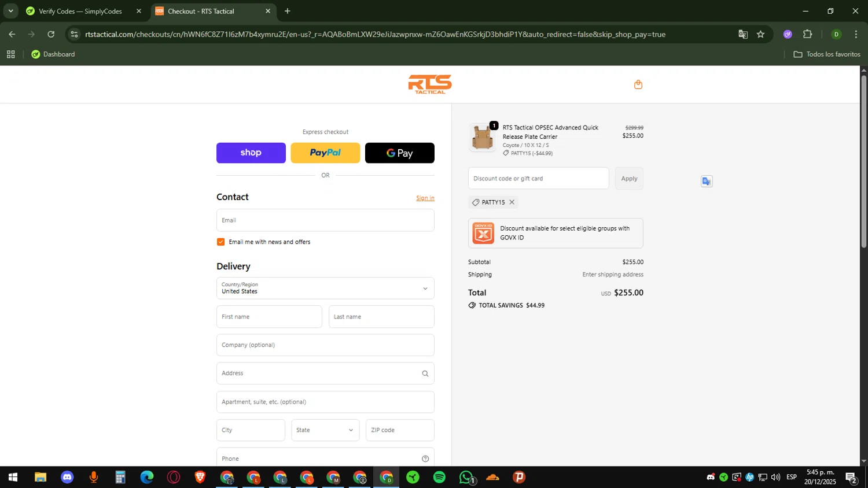This screenshot has width=868, height=488.
Task: Reload the checkout page
Action: (x=51, y=35)
